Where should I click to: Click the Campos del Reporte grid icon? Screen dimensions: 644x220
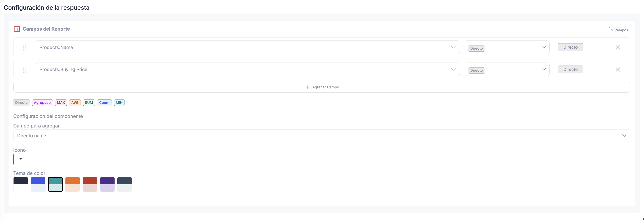pos(17,29)
